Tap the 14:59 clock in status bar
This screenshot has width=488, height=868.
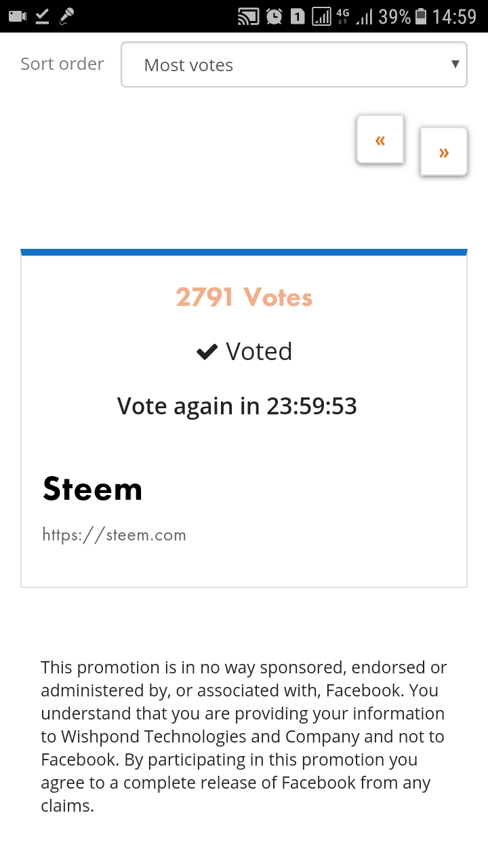(x=454, y=16)
